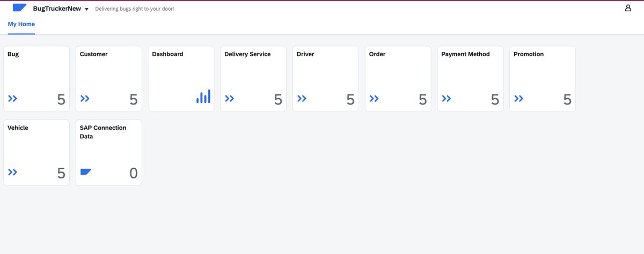Open the user profile icon
This screenshot has height=254, width=644.
click(628, 8)
